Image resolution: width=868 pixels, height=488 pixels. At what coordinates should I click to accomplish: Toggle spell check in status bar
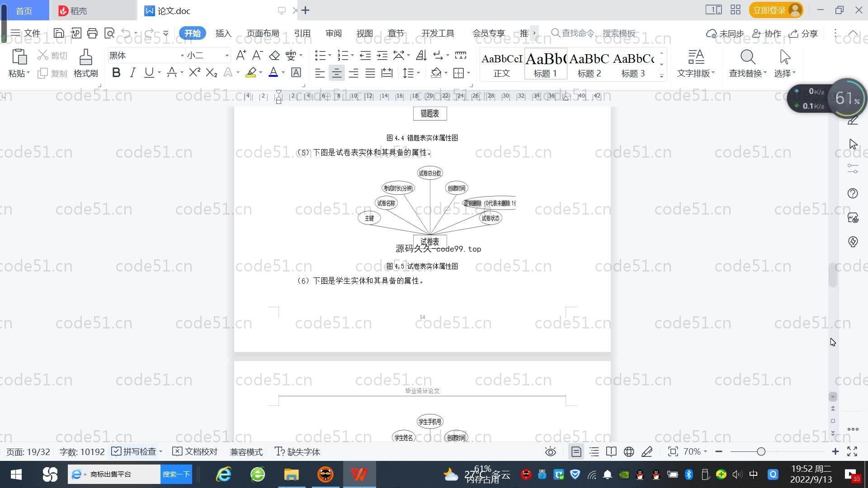(137, 451)
